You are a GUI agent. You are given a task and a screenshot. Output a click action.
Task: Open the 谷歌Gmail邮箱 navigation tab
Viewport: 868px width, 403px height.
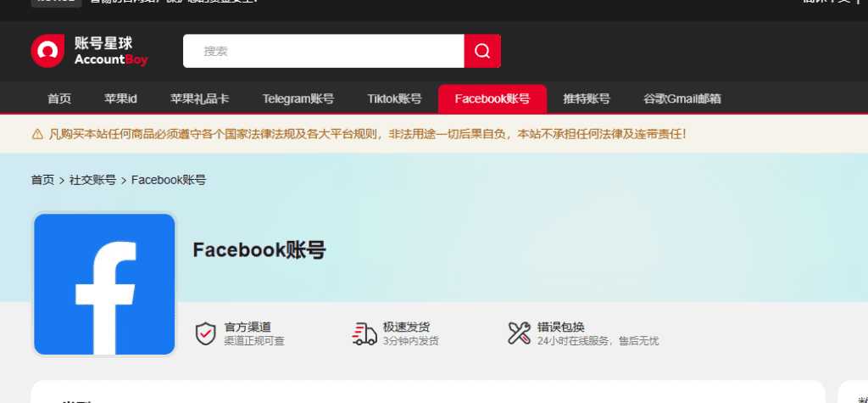pos(682,99)
